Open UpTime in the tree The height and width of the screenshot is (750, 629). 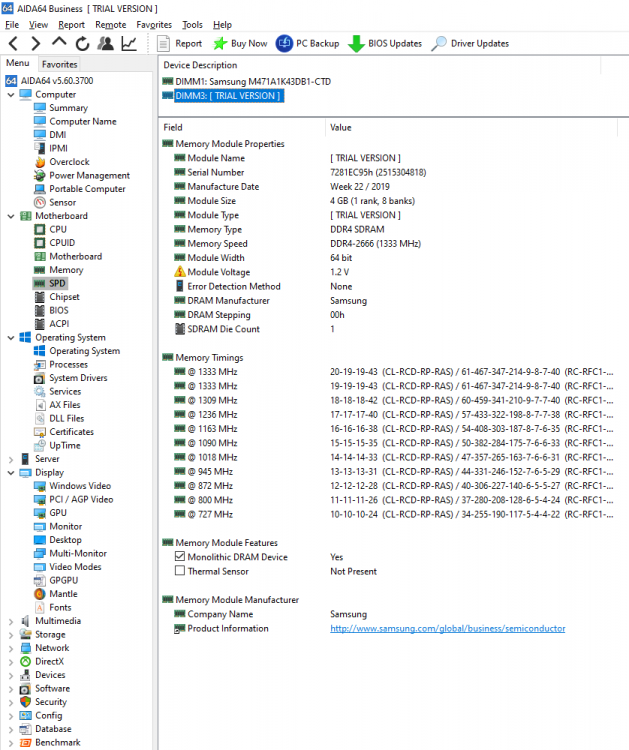[57, 445]
